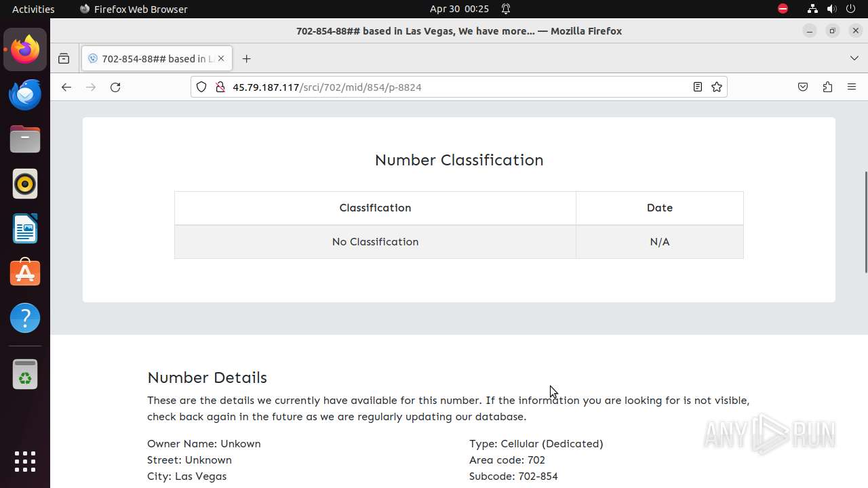Screen dimensions: 868x488
Task: Open the Files manager dock icon
Action: 25,139
